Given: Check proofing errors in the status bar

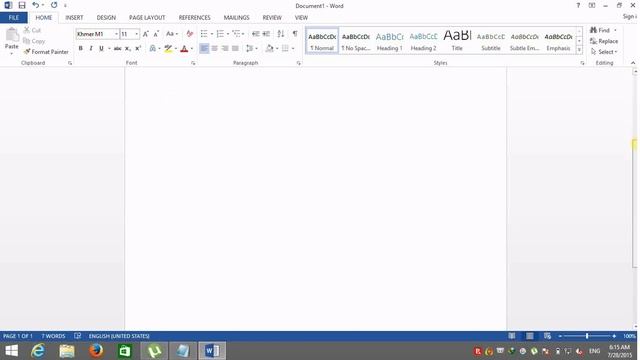Looking at the screenshot, I should click(78, 336).
